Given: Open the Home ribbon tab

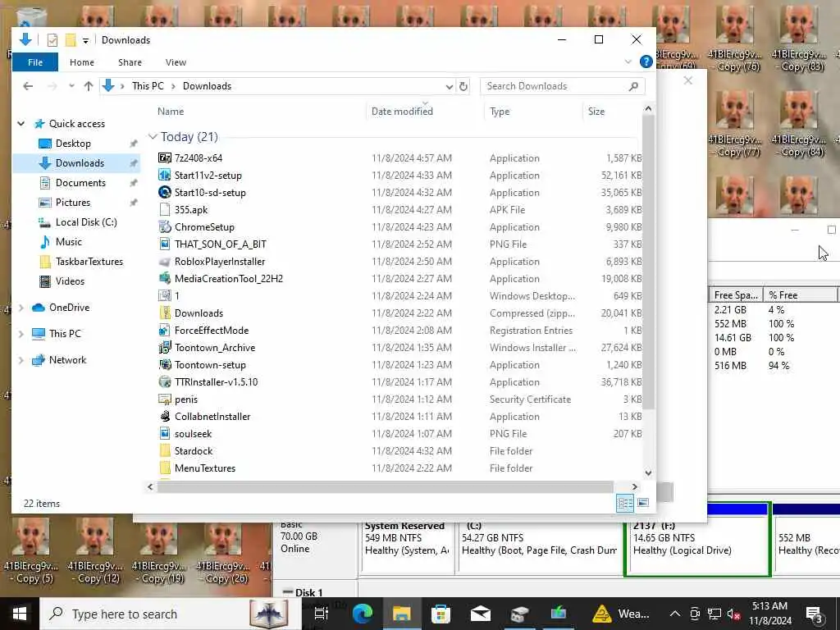Looking at the screenshot, I should (x=82, y=62).
